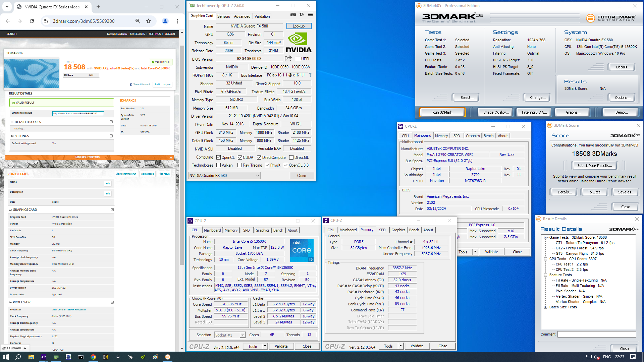The width and height of the screenshot is (644, 362).
Task: Expand the Batch Size Tests tree node
Action: point(546,307)
